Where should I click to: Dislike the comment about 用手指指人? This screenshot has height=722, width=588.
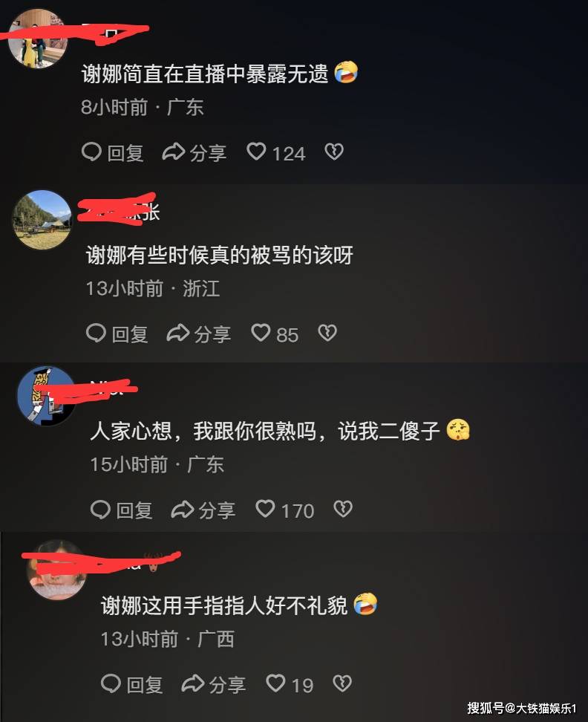(342, 683)
